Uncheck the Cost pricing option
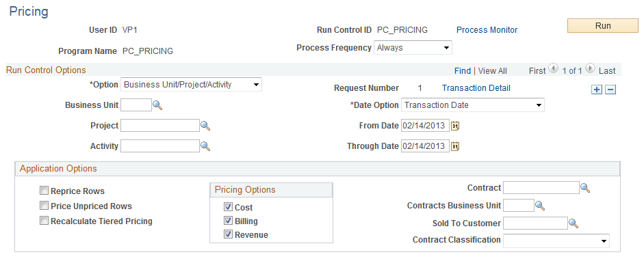This screenshot has height=259, width=644. coord(228,207)
